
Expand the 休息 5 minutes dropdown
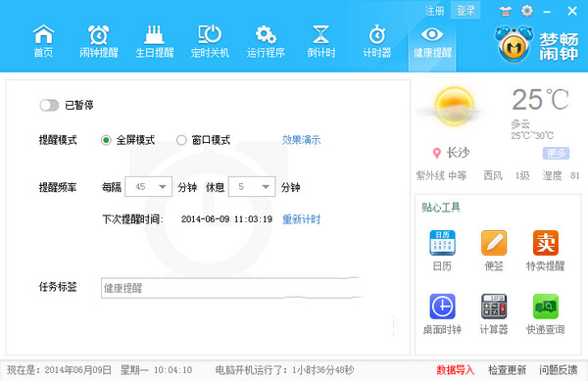(x=252, y=186)
